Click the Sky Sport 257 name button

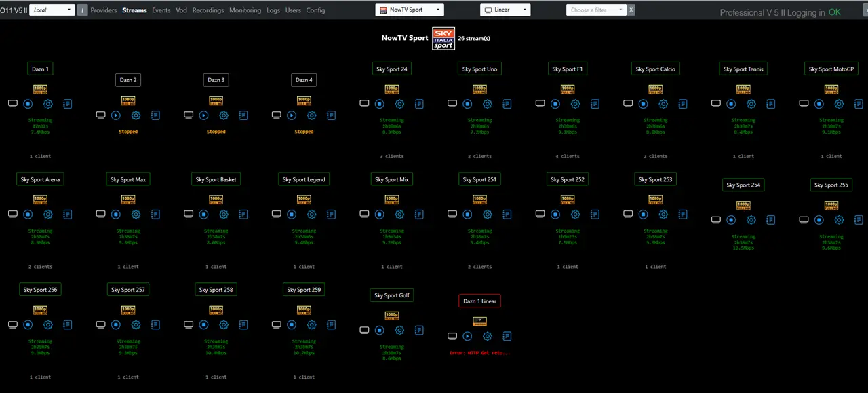pos(128,289)
